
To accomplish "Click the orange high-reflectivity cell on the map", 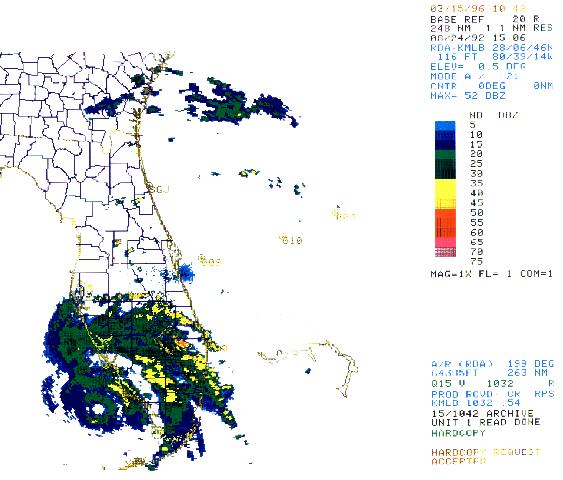I will pyautogui.click(x=182, y=343).
